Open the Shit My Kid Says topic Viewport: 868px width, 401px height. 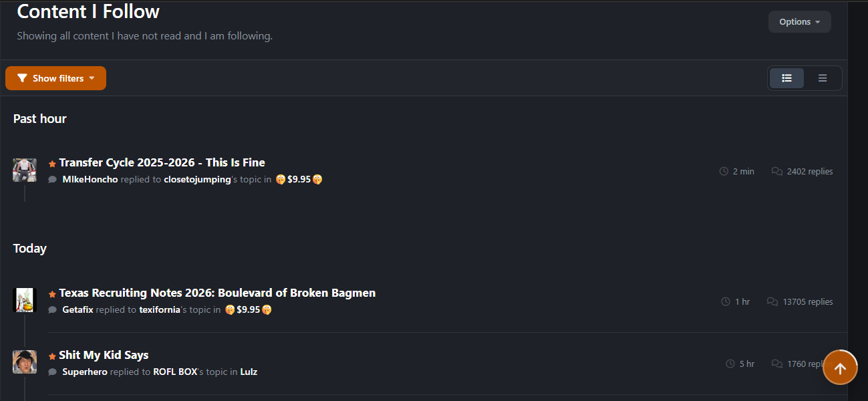[104, 355]
